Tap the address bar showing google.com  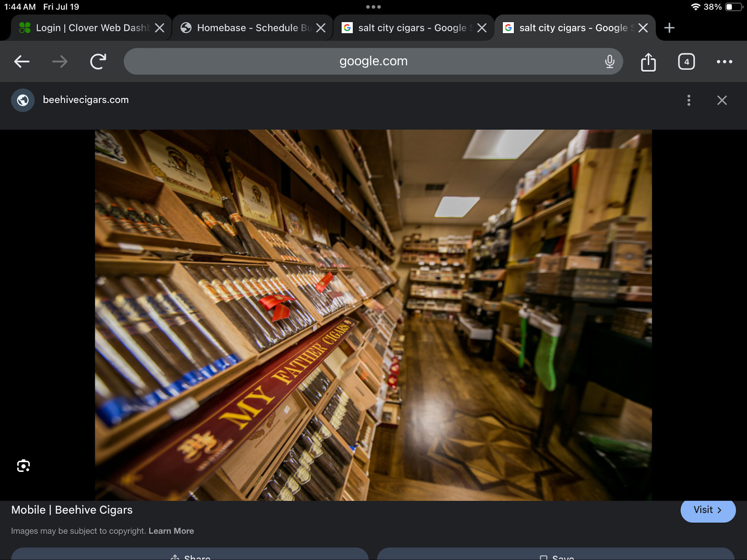coord(373,61)
